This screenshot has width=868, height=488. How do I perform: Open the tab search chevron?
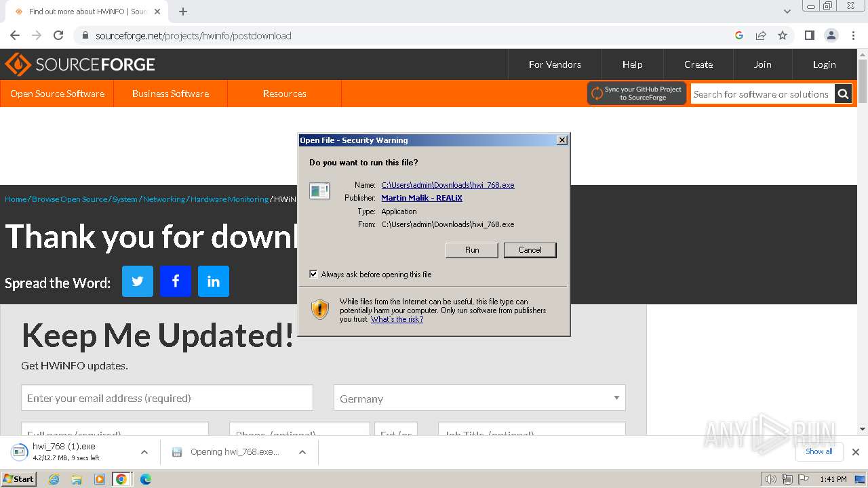tap(787, 12)
